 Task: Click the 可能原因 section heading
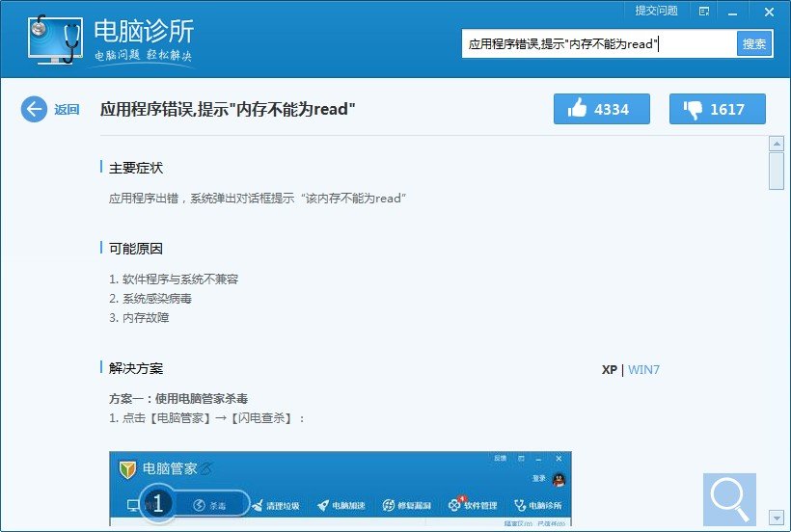136,249
